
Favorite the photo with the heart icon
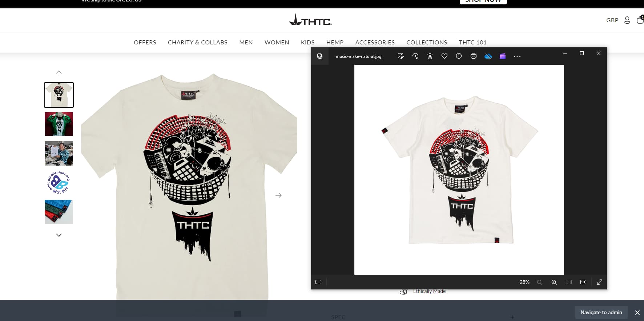pos(444,56)
